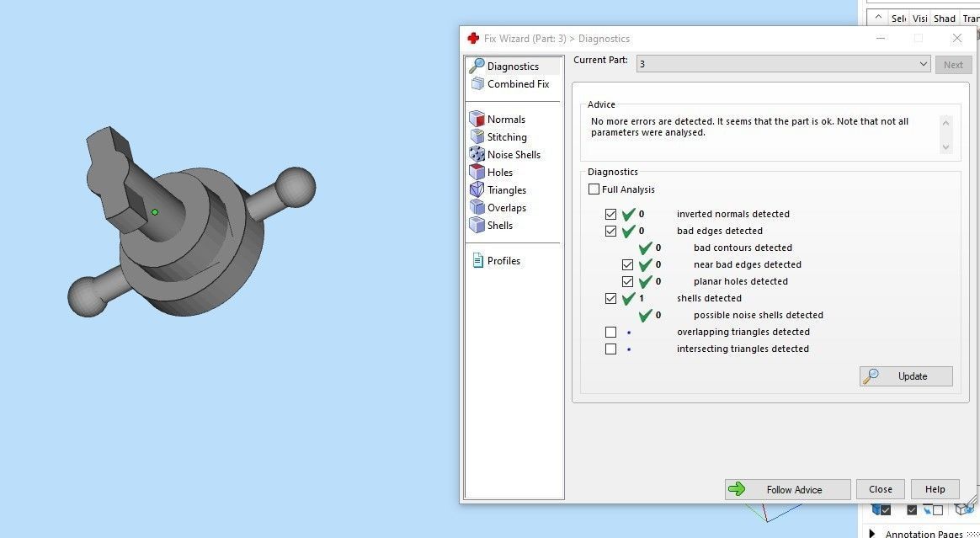The width and height of the screenshot is (980, 538).
Task: Close the Fix Wizard with the X
Action: point(956,38)
